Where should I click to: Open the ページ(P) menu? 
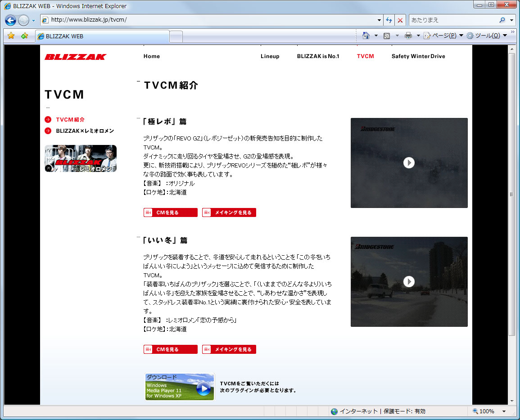(x=443, y=36)
